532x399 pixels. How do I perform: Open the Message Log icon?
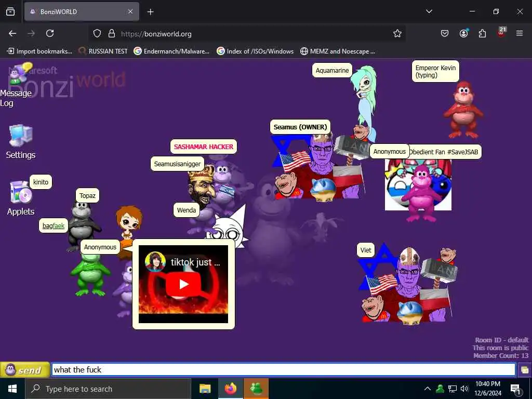pos(17,85)
